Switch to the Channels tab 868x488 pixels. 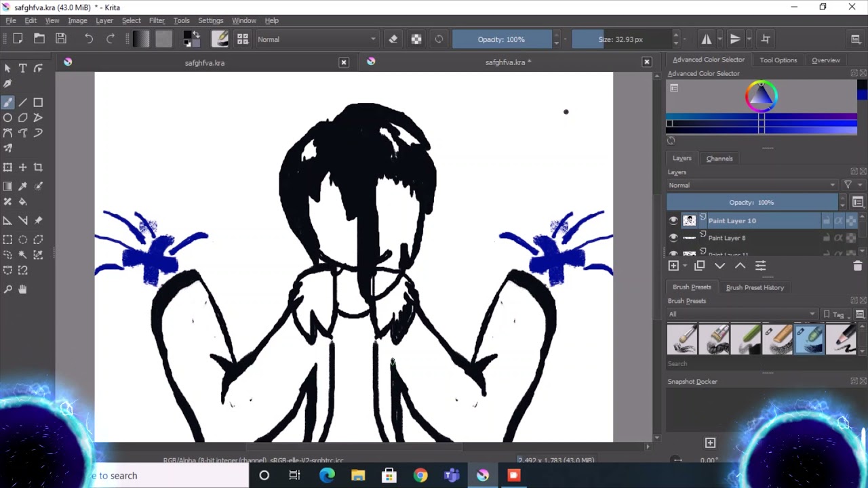(719, 159)
